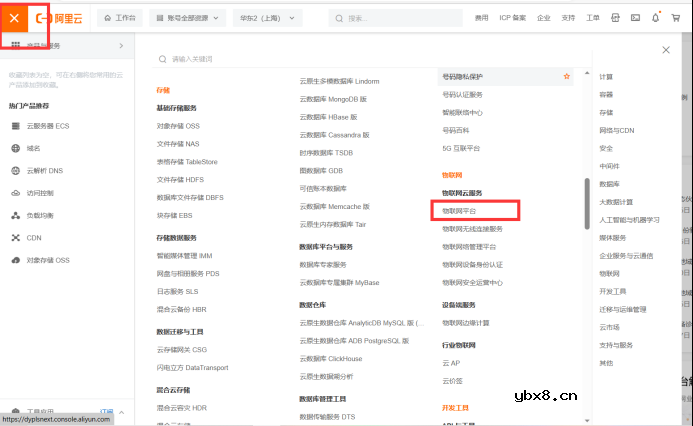
Task: Open 云数据库 MongoDB 版
Action: pyautogui.click(x=333, y=99)
